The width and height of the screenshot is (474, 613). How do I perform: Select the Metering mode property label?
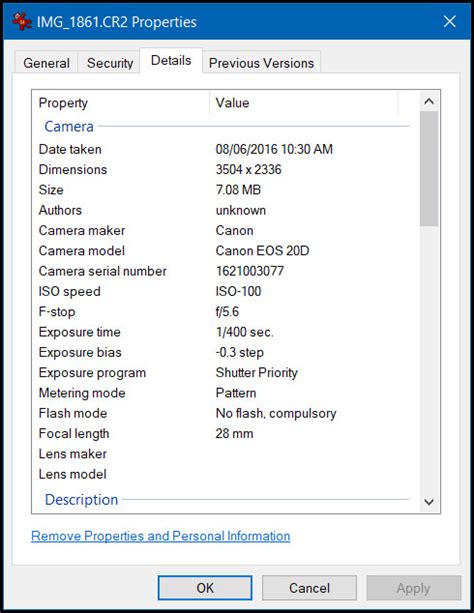tap(82, 393)
